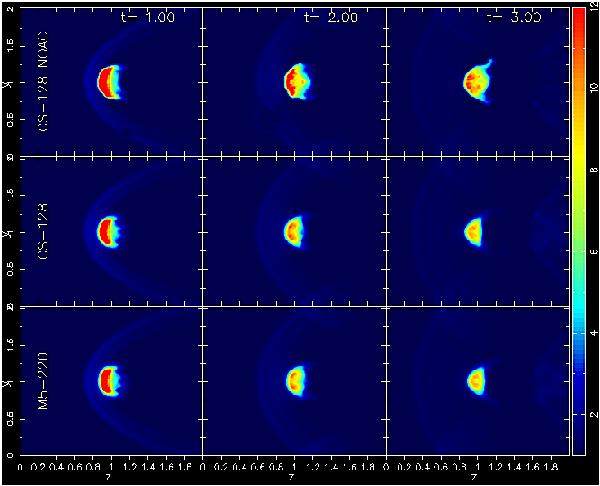The height and width of the screenshot is (486, 600).
Task: Click the cloud in middle-right panel
Action: (474, 231)
